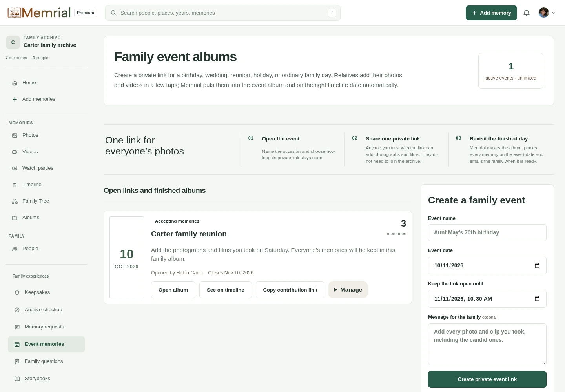
Task: Focus the top search memories field
Action: (x=223, y=13)
